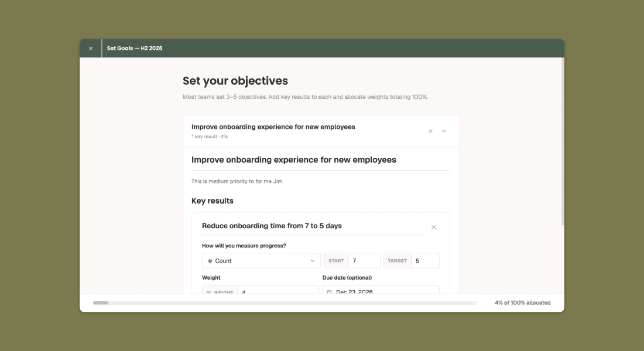Image resolution: width=644 pixels, height=351 pixels.
Task: Click the 'Set your objectives' heading
Action: click(x=235, y=81)
